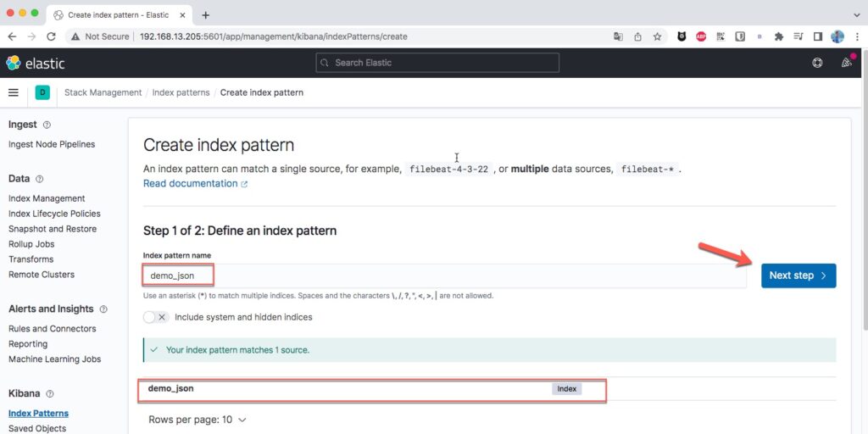
Task: Click the Elastic logo
Action: point(36,63)
